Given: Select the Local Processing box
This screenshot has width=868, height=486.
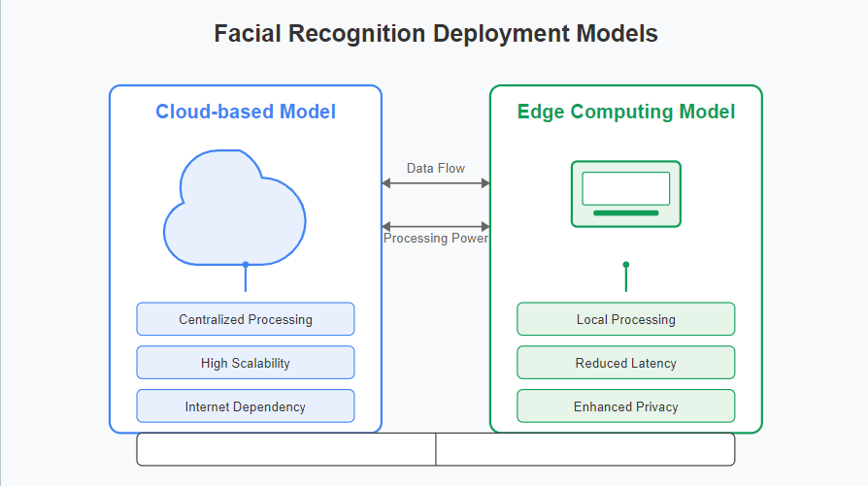Looking at the screenshot, I should coord(626,319).
